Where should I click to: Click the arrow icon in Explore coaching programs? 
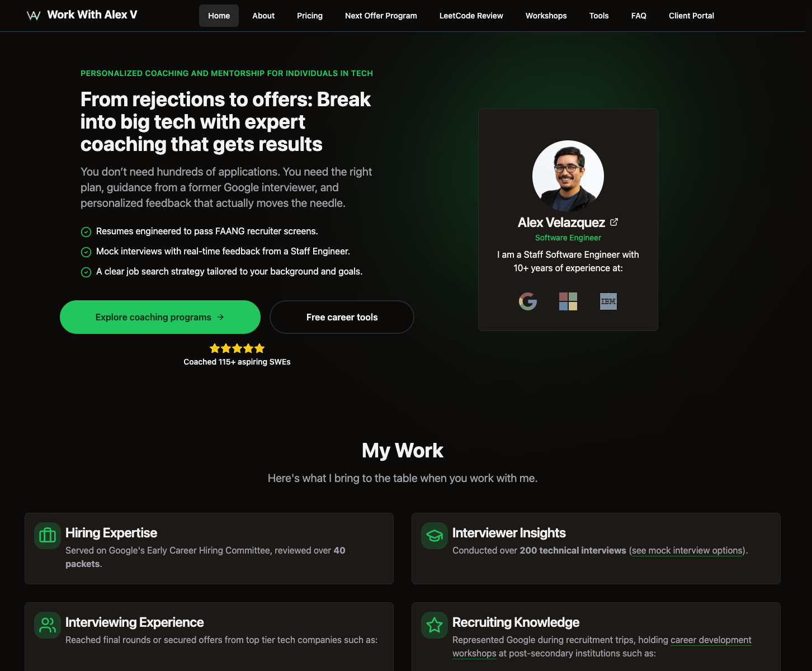pyautogui.click(x=220, y=317)
